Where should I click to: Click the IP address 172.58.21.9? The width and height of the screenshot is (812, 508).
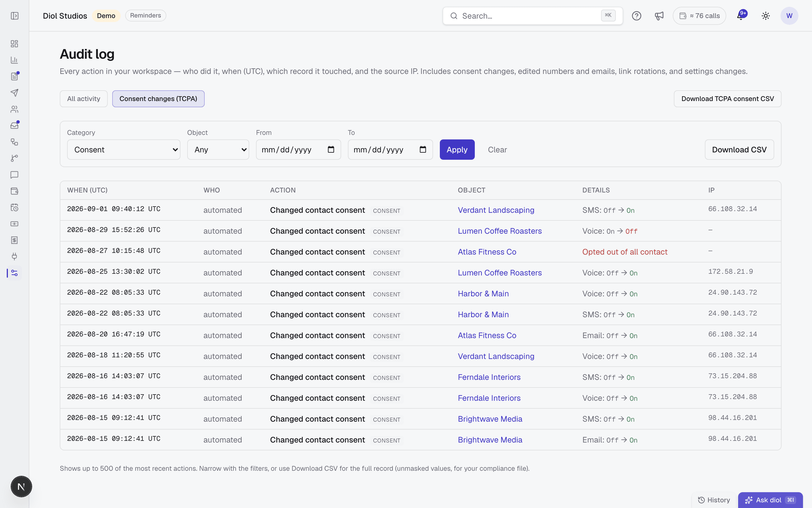pyautogui.click(x=731, y=271)
